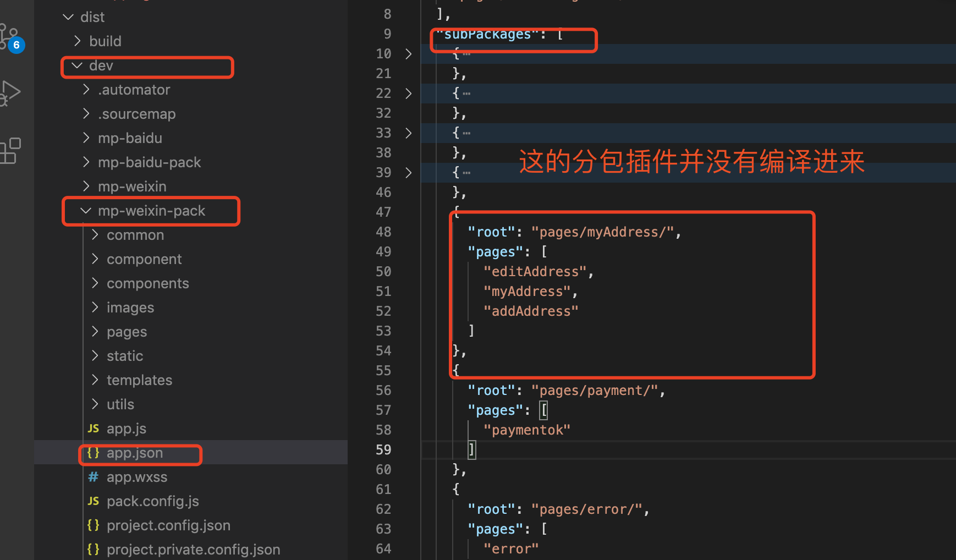
Task: Unfold the collapsed block at line 33
Action: (x=408, y=133)
